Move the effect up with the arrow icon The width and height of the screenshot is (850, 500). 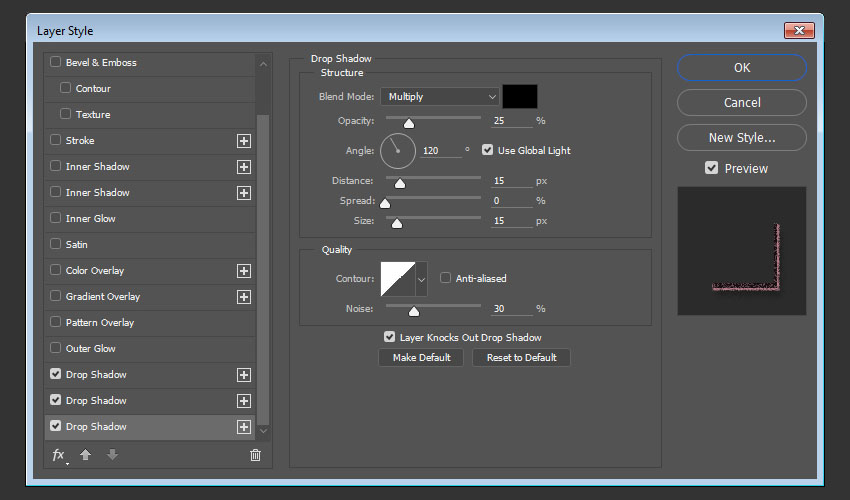[x=86, y=455]
